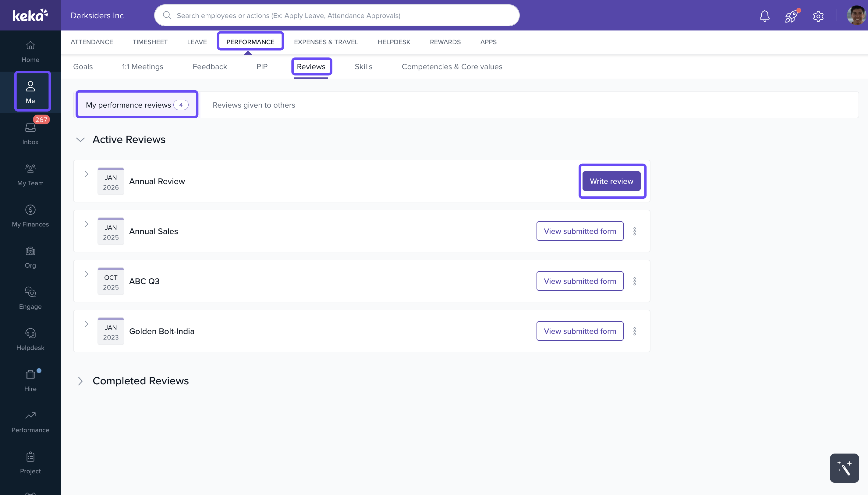
Task: Open My Finances in the sidebar
Action: pos(30,216)
